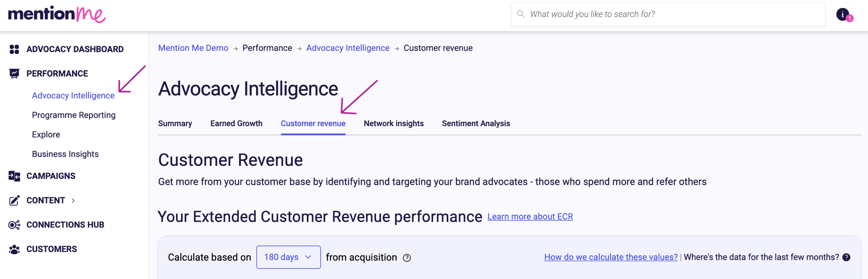
Task: Click the Customers people icon
Action: click(x=14, y=249)
